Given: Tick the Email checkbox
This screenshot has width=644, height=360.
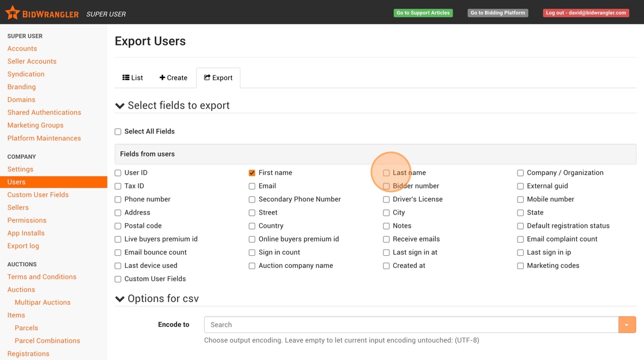Looking at the screenshot, I should click(252, 186).
